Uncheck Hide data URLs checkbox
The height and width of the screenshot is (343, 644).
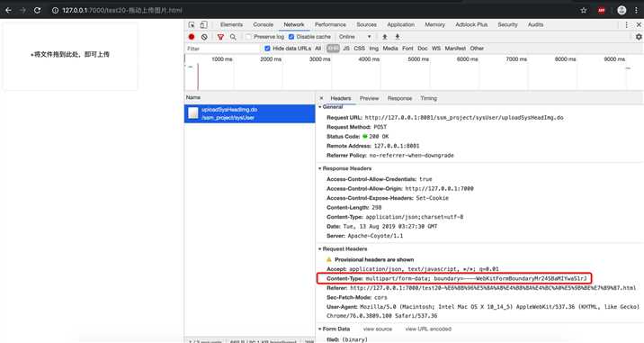point(267,49)
